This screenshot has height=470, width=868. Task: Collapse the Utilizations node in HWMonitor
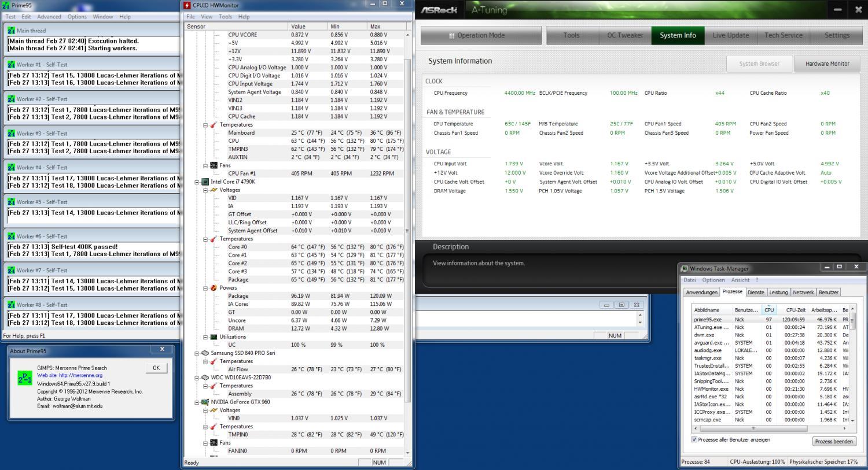(x=205, y=337)
